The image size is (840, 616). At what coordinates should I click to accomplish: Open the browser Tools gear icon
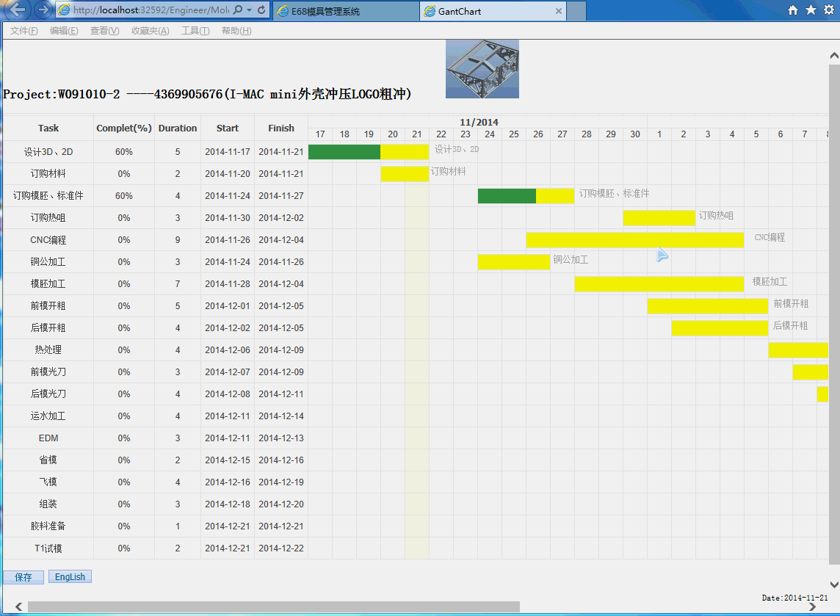click(x=829, y=10)
